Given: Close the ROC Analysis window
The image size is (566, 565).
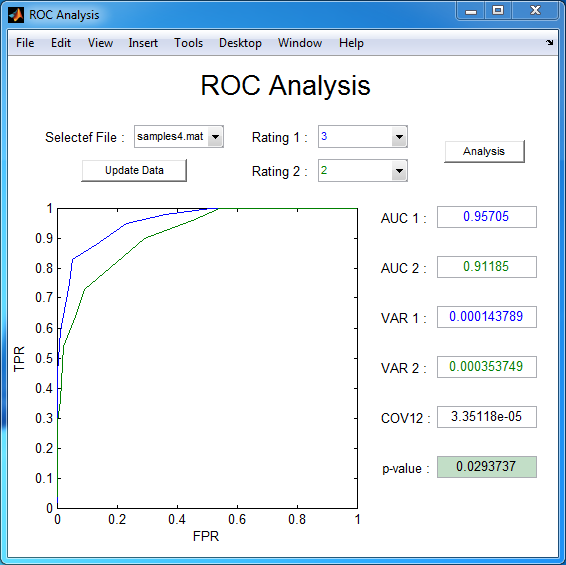Looking at the screenshot, I should 535,11.
